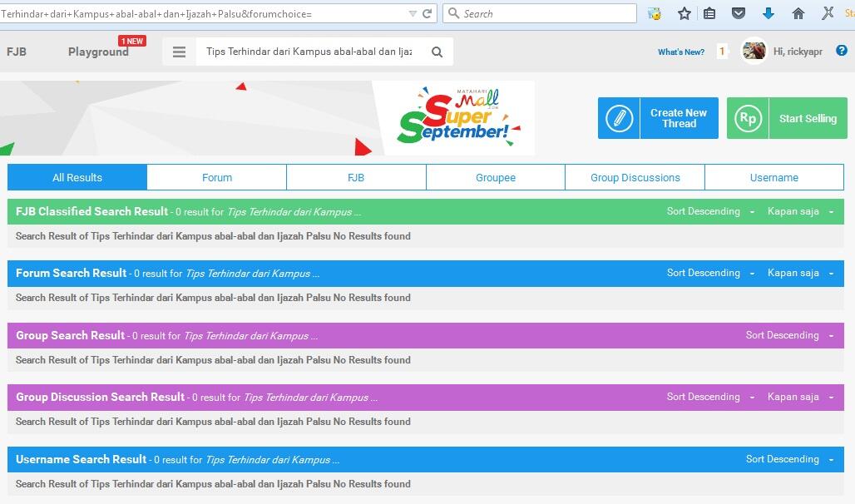
Task: Open the Downloads arrow icon
Action: click(x=769, y=13)
